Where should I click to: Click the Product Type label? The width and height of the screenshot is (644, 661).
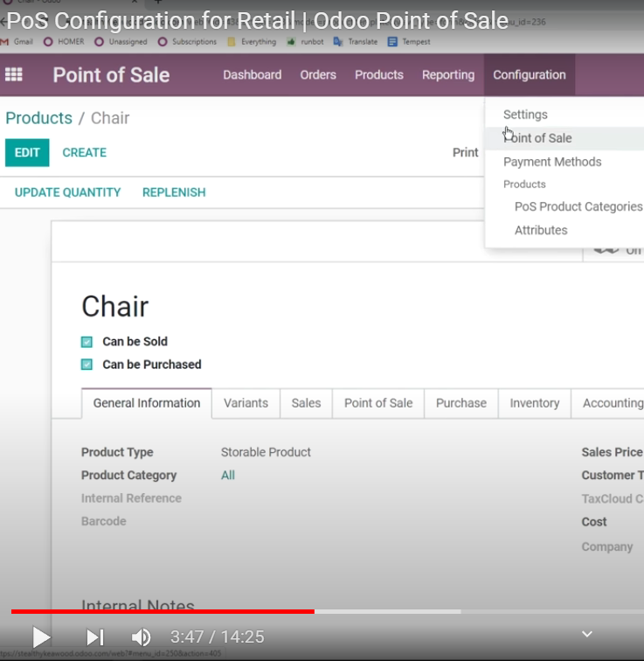[x=117, y=452]
